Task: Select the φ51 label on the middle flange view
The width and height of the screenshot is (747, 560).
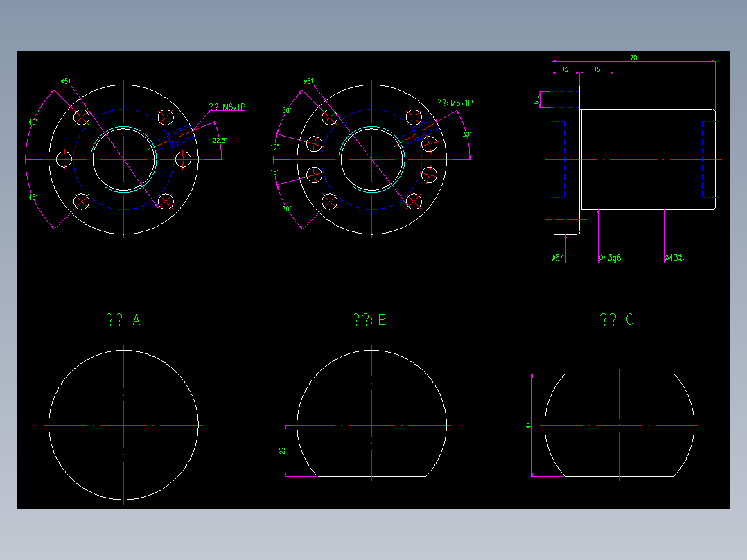Action: coord(307,80)
